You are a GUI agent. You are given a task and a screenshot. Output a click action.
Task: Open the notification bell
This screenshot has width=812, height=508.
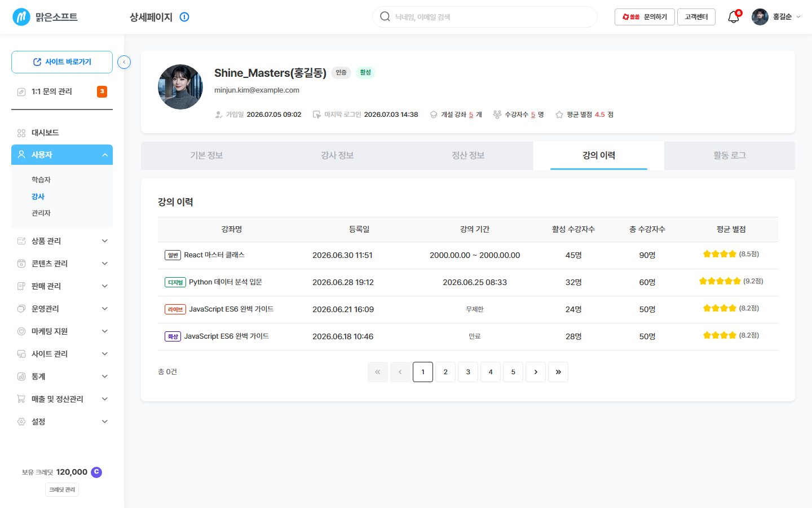pyautogui.click(x=733, y=17)
